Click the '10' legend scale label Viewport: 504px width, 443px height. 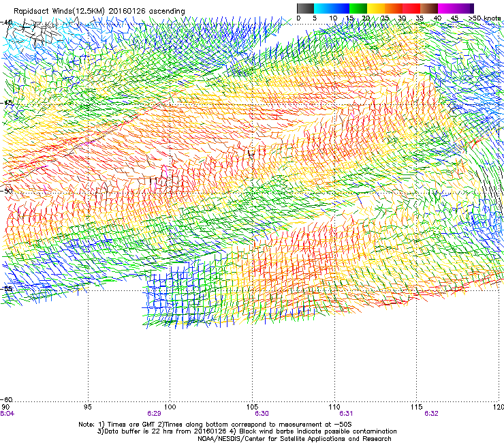click(333, 18)
